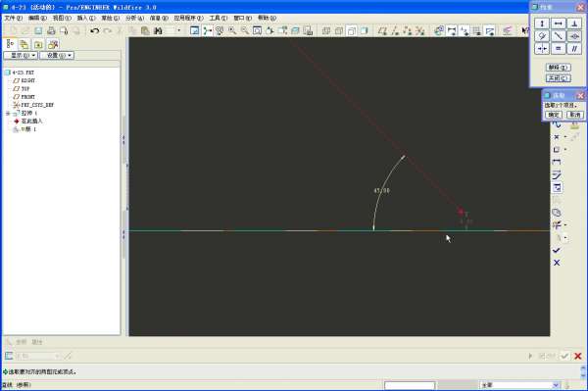Select the tangent constraint icon
This screenshot has width=588, height=391.
pos(542,36)
